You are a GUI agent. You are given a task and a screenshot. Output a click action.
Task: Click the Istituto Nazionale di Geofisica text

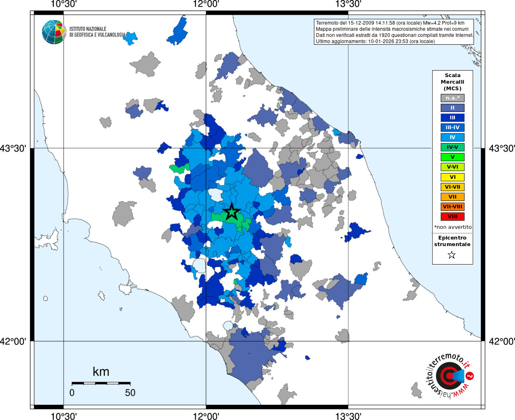(98, 32)
